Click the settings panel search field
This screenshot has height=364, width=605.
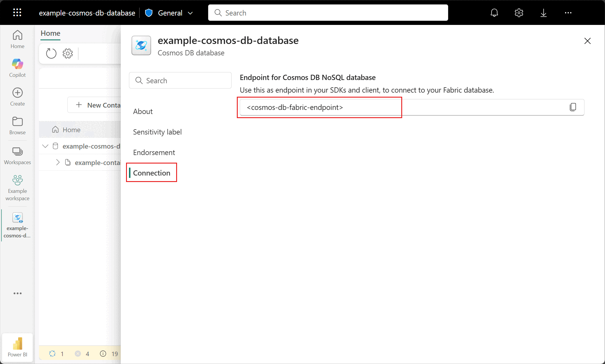click(180, 81)
